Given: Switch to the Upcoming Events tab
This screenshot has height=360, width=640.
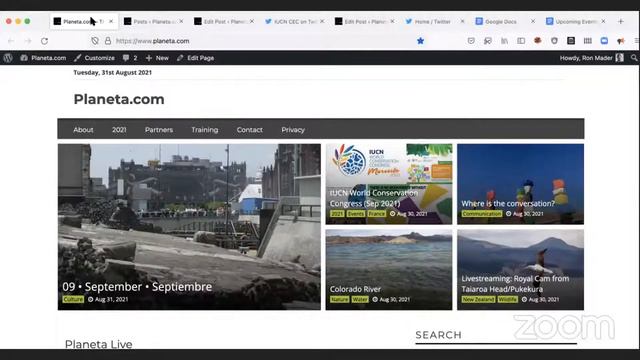Looking at the screenshot, I should (575, 21).
